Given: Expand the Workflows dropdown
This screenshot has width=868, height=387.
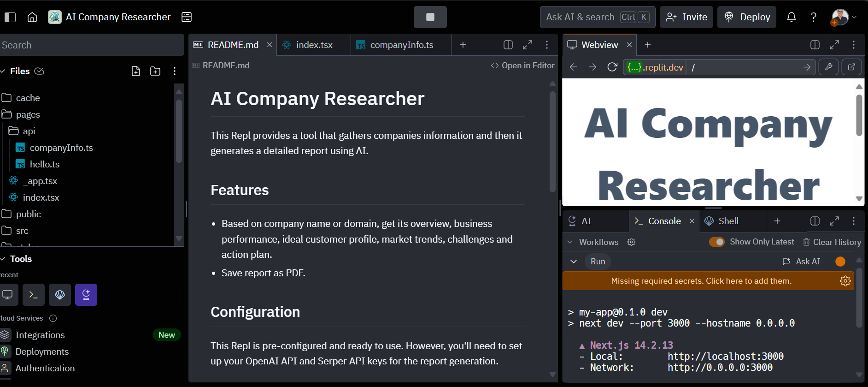Looking at the screenshot, I should (x=570, y=242).
